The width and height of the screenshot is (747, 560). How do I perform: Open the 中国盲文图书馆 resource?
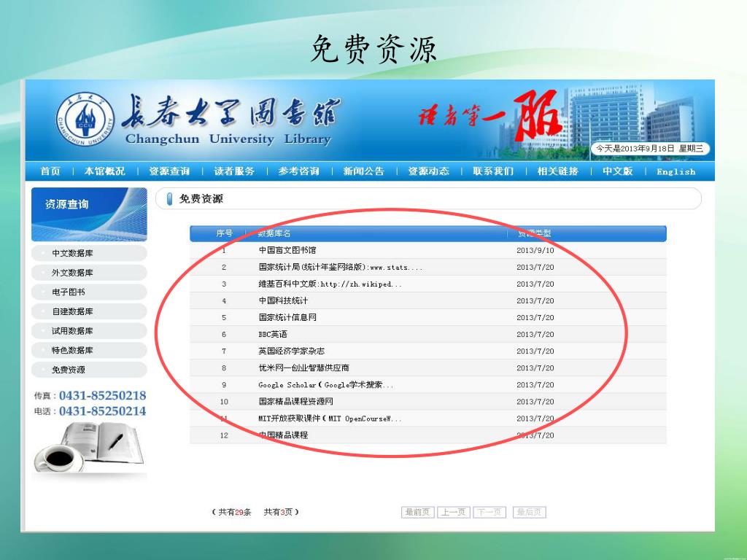tap(287, 251)
